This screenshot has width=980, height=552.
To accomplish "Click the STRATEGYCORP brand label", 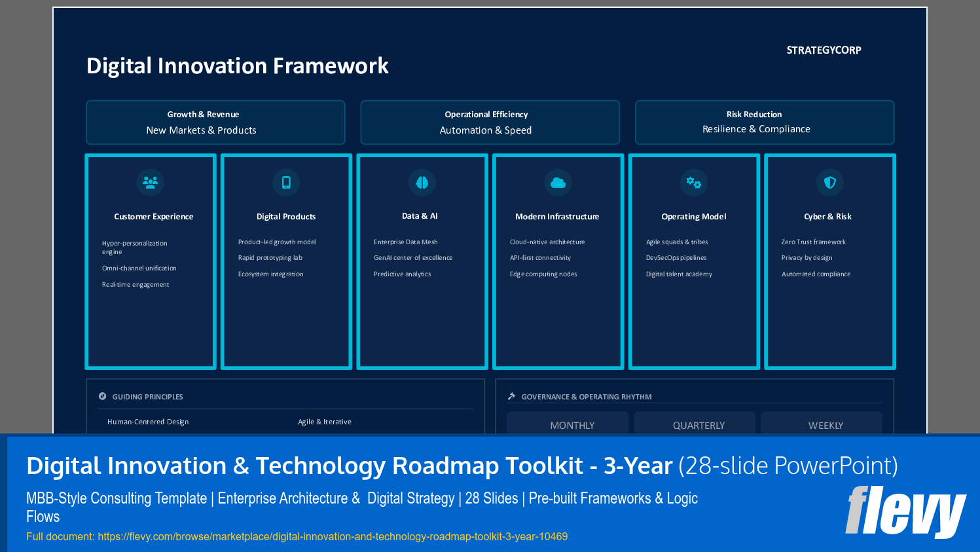I will click(x=823, y=50).
